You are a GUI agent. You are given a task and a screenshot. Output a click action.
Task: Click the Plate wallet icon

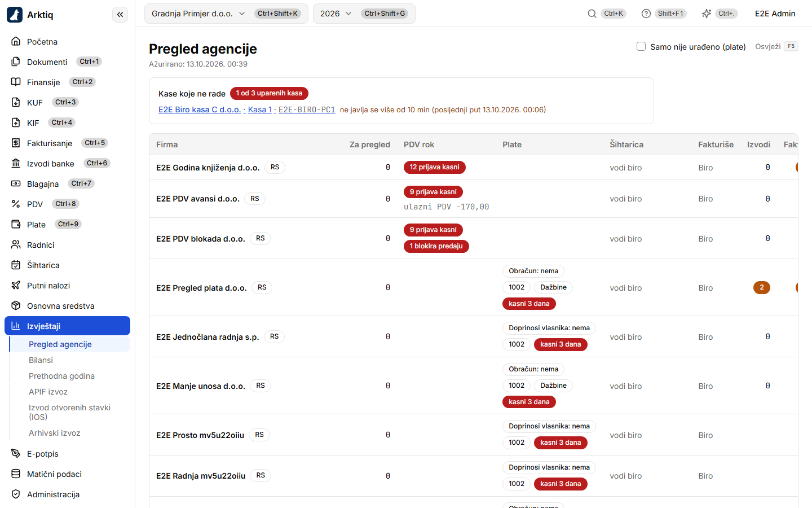16,225
